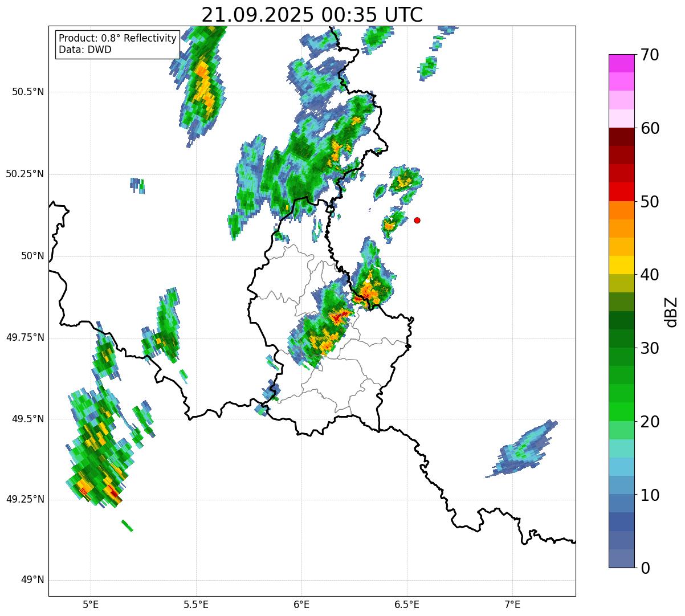685x616 pixels.
Task: Click colorbar tick label 20
Action: pyautogui.click(x=649, y=422)
